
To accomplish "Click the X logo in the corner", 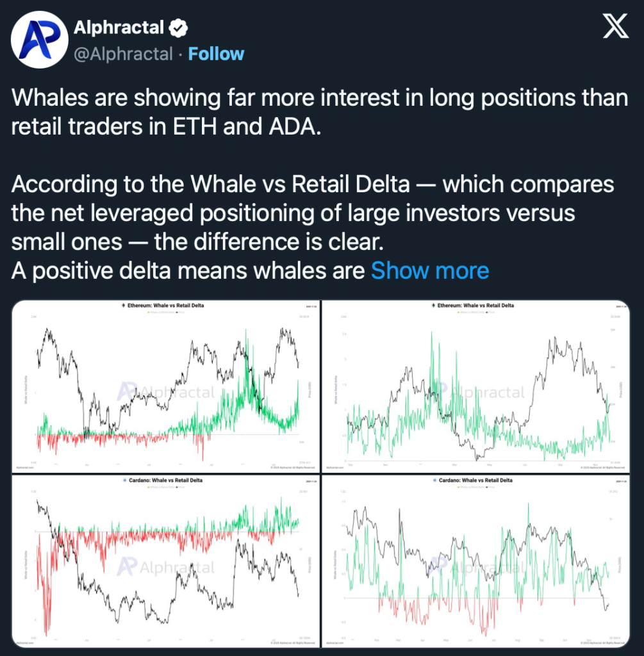I will 616,29.
